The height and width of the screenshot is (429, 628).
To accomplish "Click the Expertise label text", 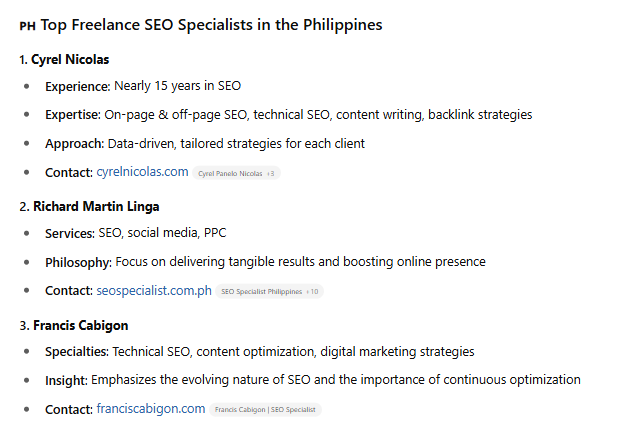I will click(73, 115).
